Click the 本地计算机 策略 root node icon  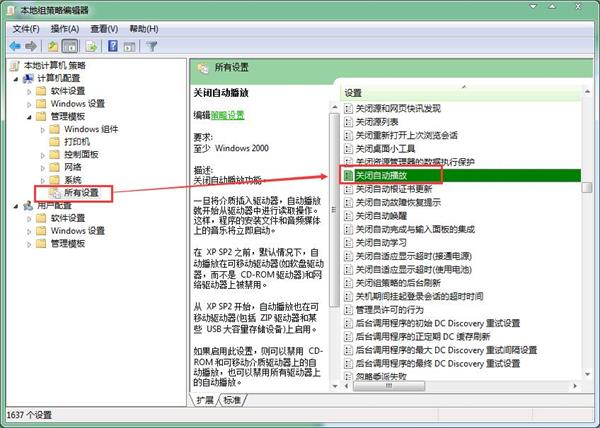click(x=15, y=66)
